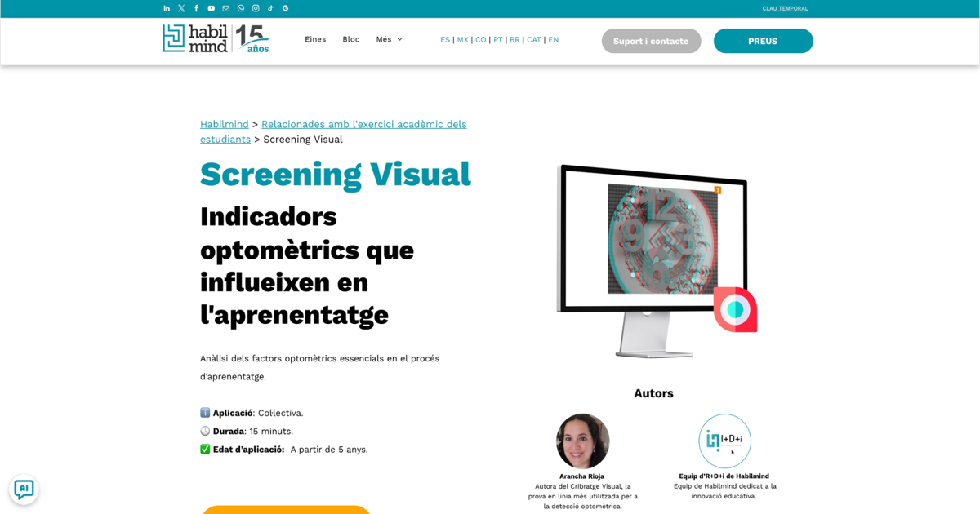
Task: Expand the Més dropdown menu
Action: point(389,39)
